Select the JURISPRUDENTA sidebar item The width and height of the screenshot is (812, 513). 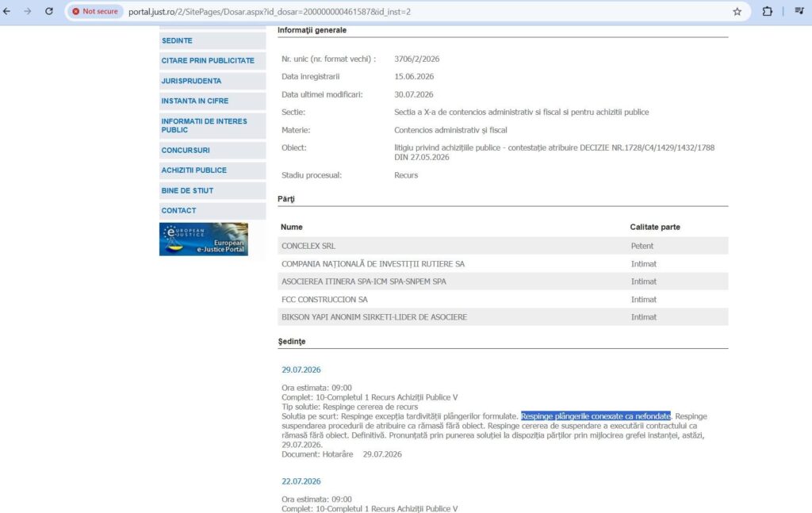coord(213,81)
